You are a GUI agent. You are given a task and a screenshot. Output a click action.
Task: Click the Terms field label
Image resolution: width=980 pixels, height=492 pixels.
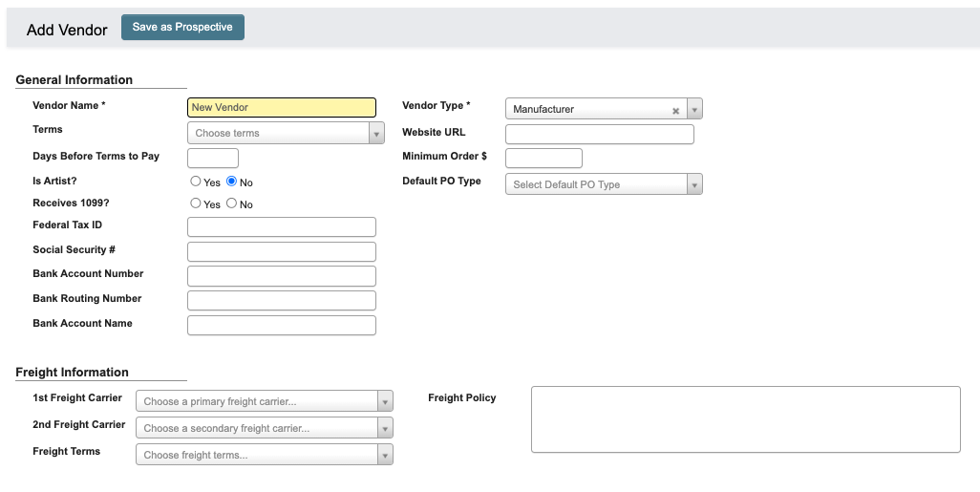click(48, 129)
